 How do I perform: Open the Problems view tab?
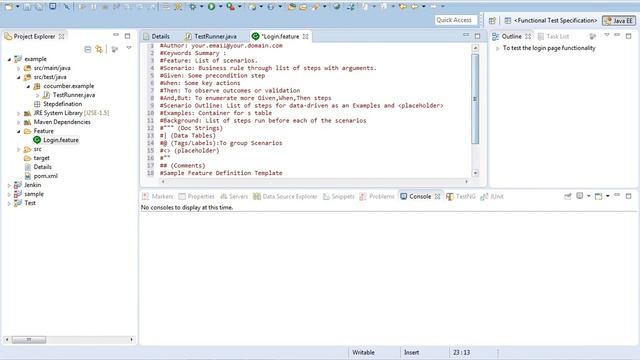tap(377, 196)
